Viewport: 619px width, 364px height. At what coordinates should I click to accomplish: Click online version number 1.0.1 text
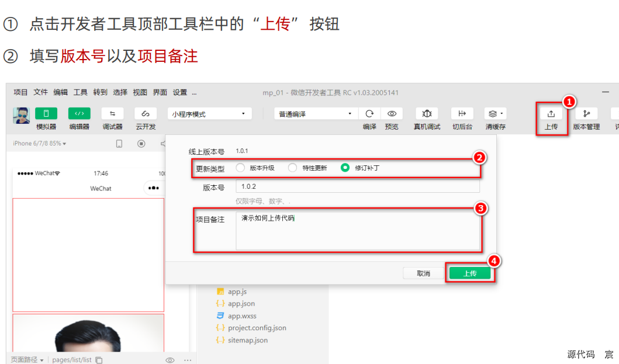[x=241, y=151]
